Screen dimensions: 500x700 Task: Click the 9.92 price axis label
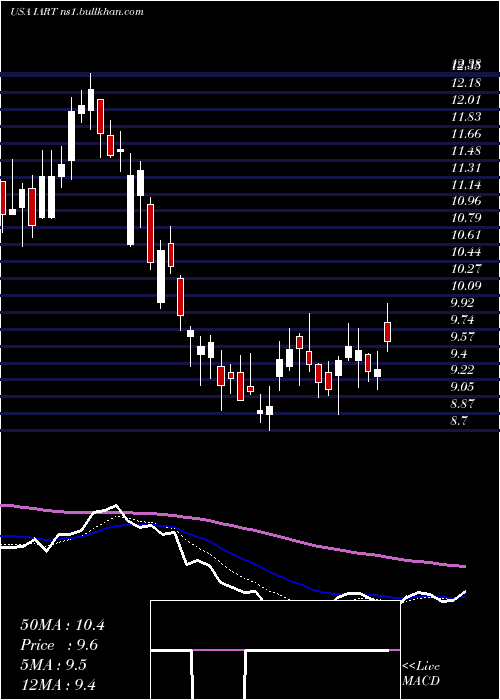coord(463,303)
